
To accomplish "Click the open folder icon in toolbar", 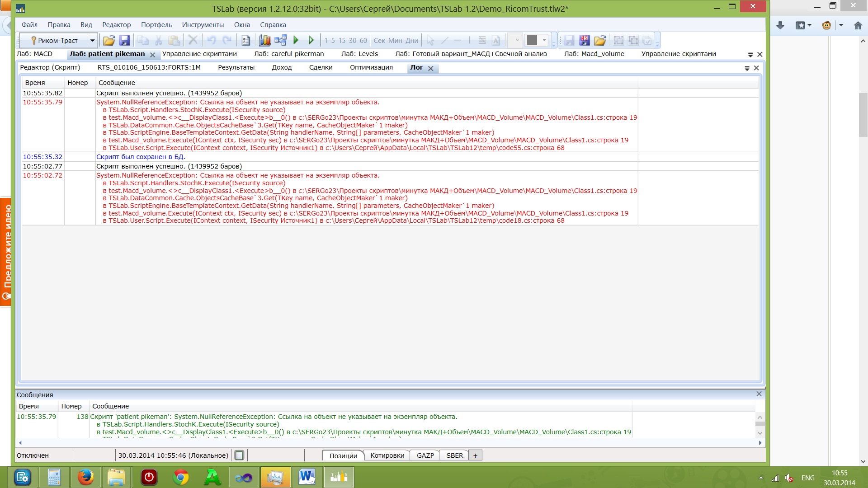I will tap(108, 41).
